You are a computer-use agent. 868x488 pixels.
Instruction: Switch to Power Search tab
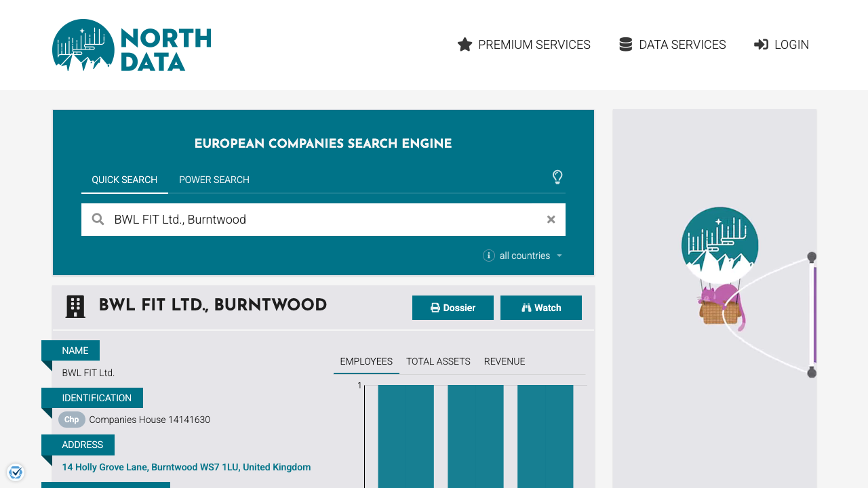coord(214,180)
